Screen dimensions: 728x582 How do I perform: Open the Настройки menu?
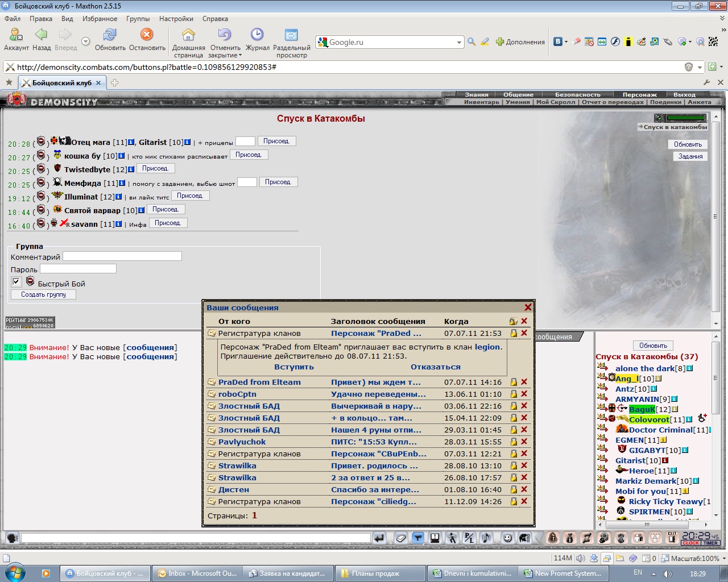(x=176, y=19)
